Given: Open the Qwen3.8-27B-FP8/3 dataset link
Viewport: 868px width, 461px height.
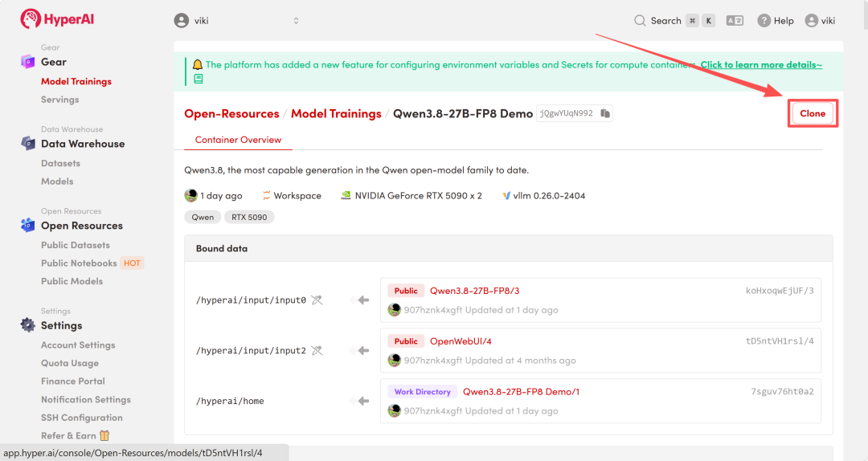Looking at the screenshot, I should tap(474, 291).
